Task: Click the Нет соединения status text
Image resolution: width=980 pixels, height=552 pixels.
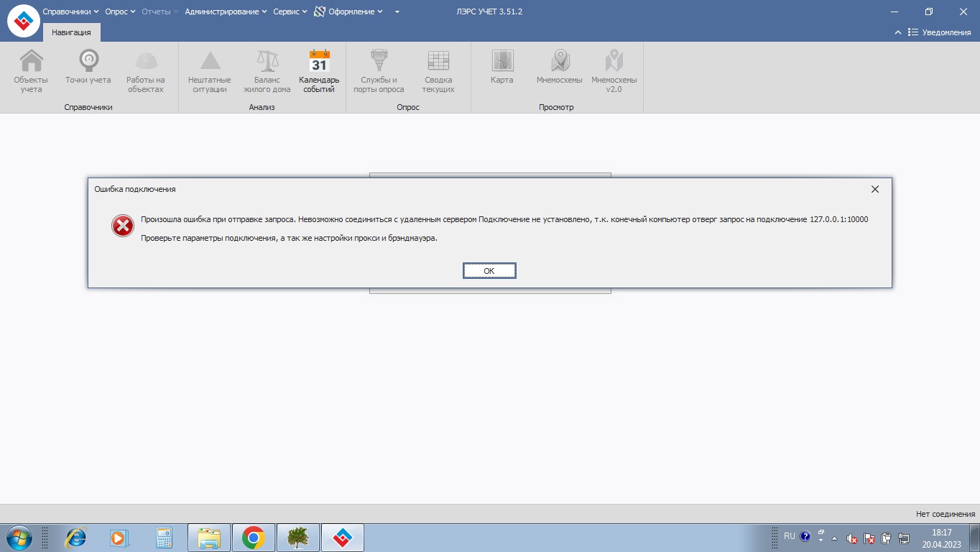Action: (x=946, y=514)
